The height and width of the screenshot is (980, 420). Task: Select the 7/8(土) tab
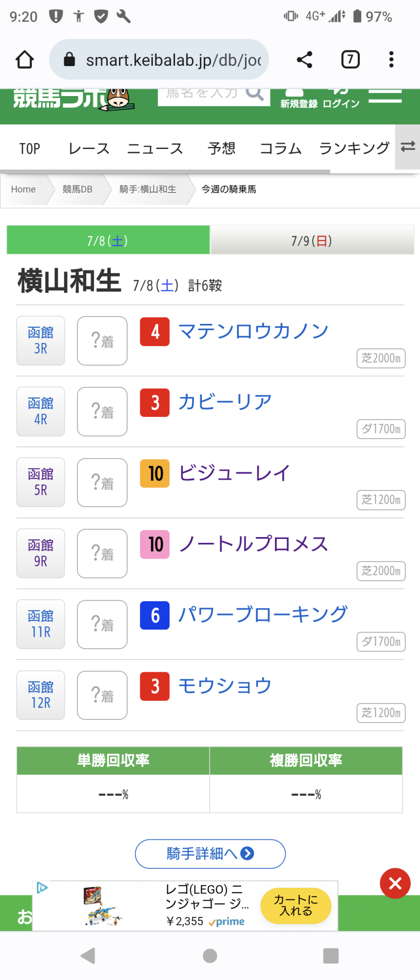(108, 241)
